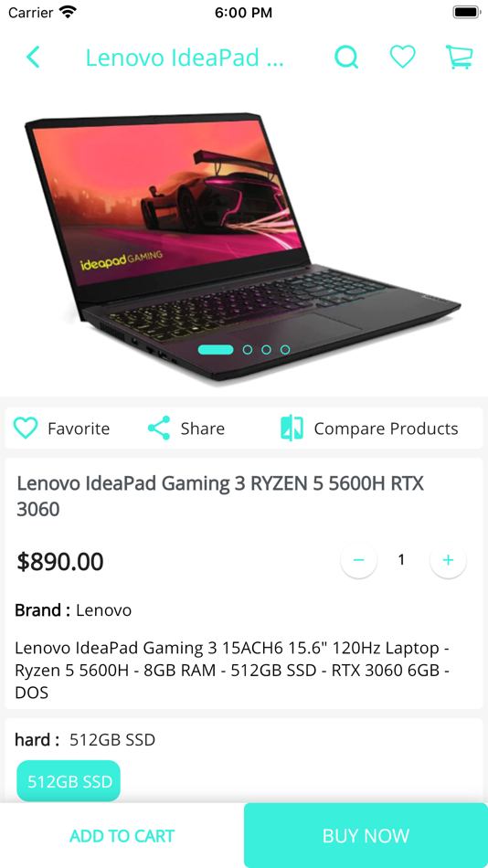Tap the Compare Products label
488x868 pixels.
386,429
